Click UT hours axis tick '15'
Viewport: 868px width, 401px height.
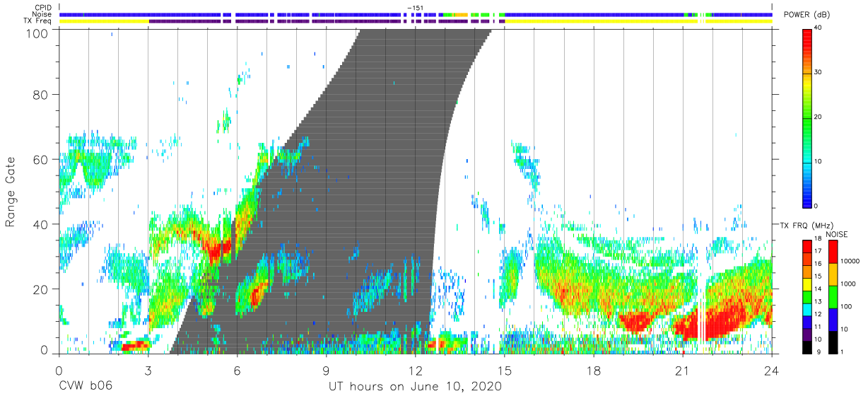point(505,370)
